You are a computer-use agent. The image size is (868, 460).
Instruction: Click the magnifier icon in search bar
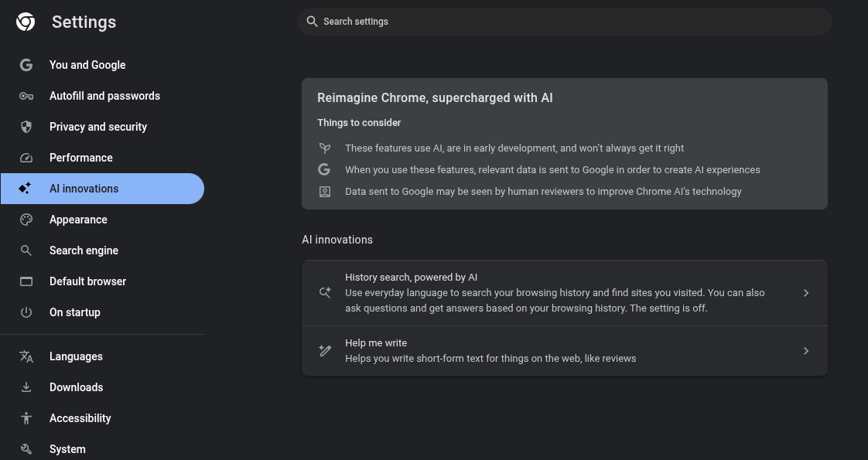tap(313, 22)
